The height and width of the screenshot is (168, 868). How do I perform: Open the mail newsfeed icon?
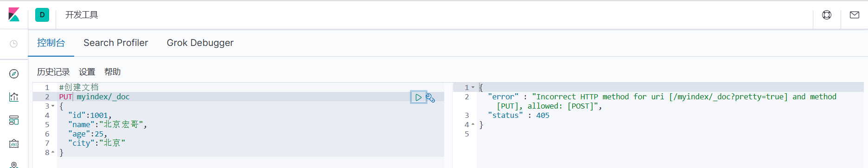pos(855,15)
